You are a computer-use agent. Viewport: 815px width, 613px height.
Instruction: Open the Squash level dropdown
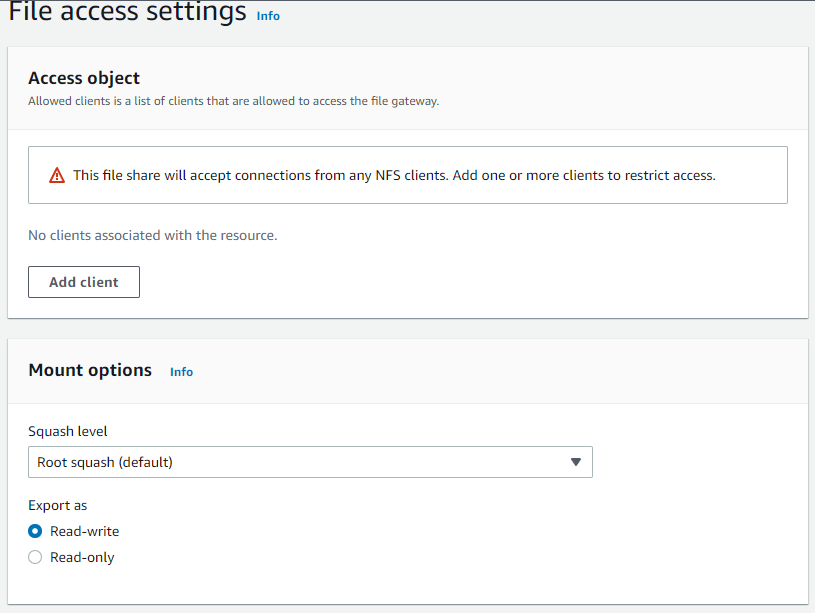[x=310, y=462]
